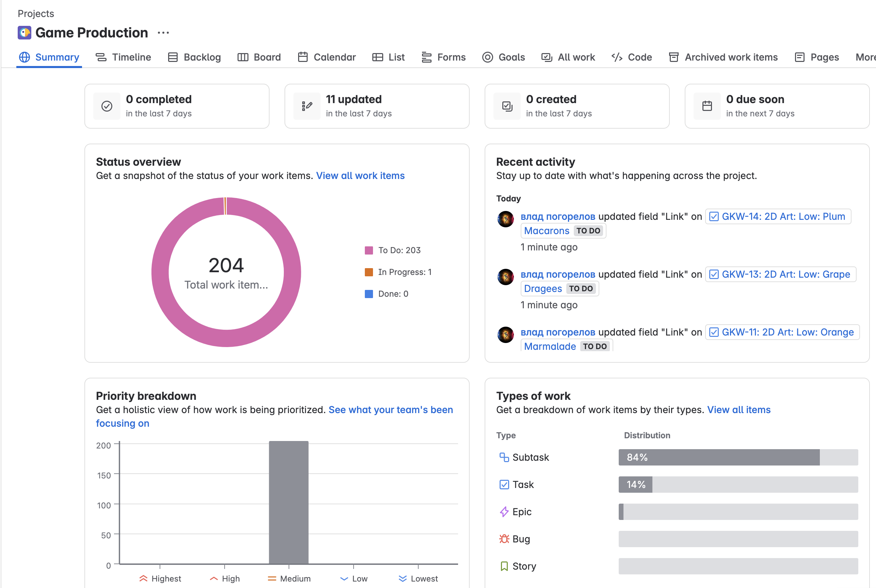This screenshot has height=588, width=876.
Task: Click the due soon calendar icon
Action: coord(707,106)
